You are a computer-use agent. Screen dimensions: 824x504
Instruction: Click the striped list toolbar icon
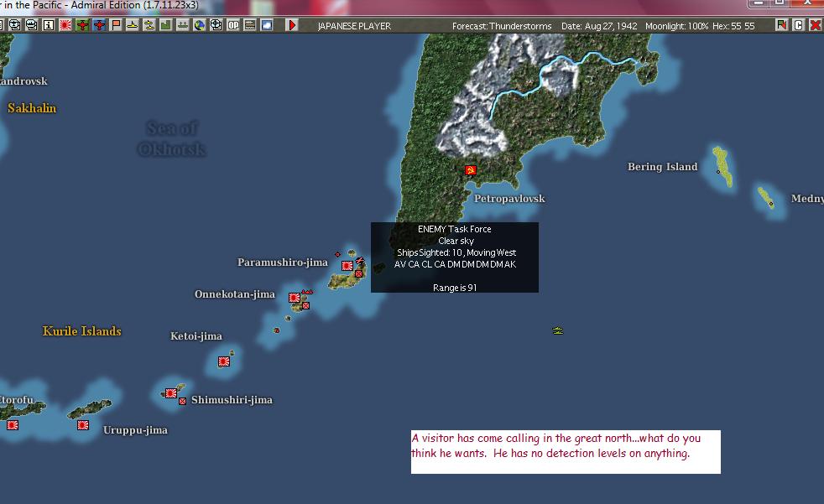tap(249, 24)
